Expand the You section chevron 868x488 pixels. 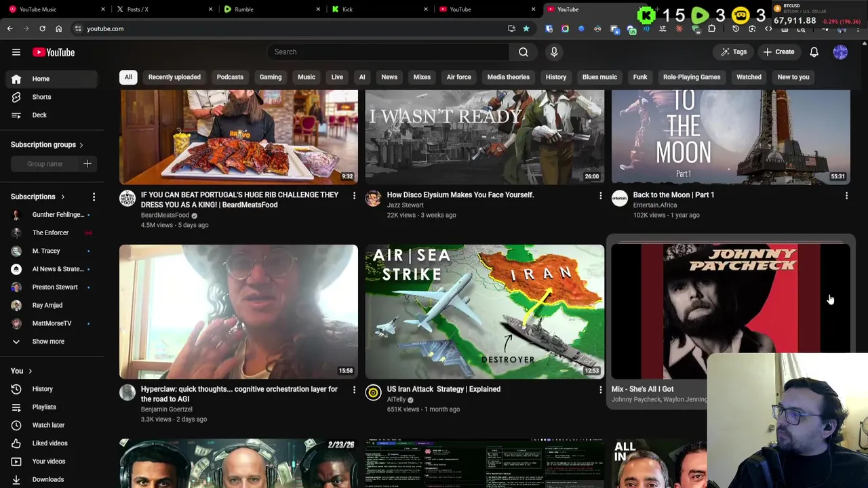click(x=30, y=371)
